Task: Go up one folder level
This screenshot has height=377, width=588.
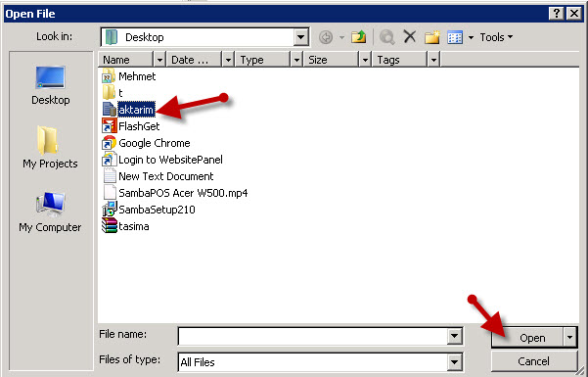Action: [x=358, y=37]
